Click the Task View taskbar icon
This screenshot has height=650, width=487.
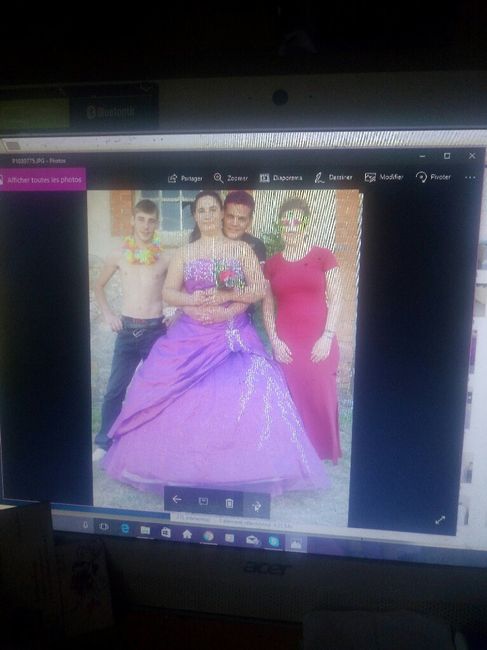point(104,526)
